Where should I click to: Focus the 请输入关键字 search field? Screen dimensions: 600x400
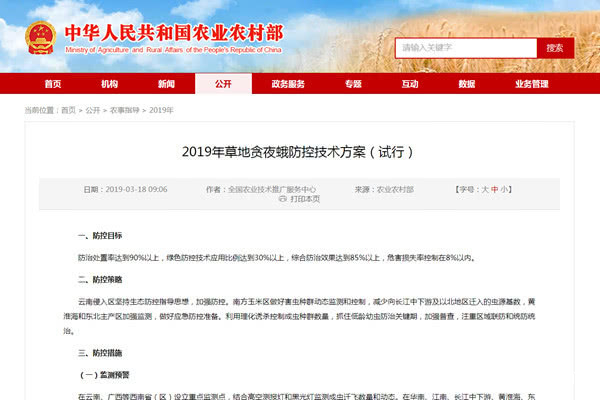466,48
